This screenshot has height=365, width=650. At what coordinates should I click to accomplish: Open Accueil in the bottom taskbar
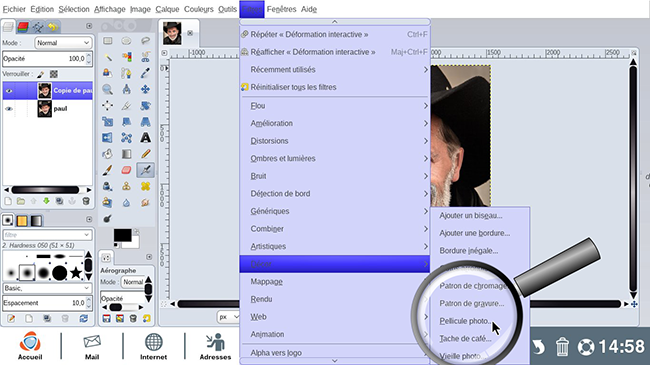coord(30,345)
